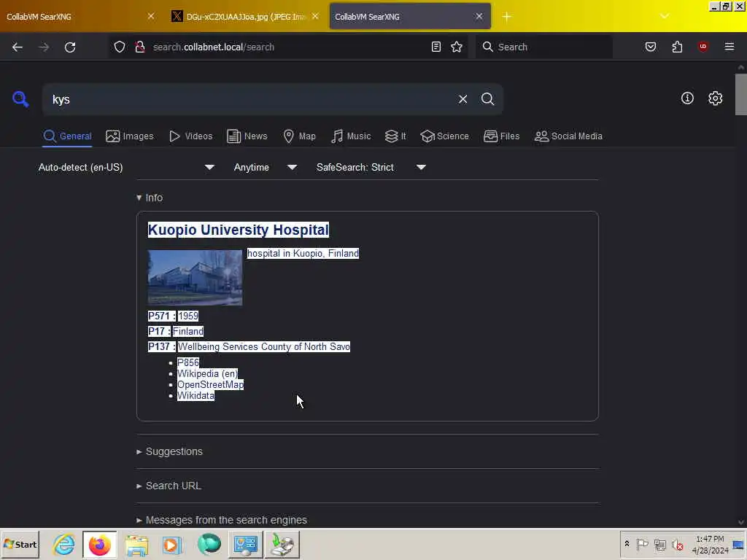Viewport: 747px width, 560px height.
Task: Open the uBlock Origin extension icon
Action: (x=703, y=47)
